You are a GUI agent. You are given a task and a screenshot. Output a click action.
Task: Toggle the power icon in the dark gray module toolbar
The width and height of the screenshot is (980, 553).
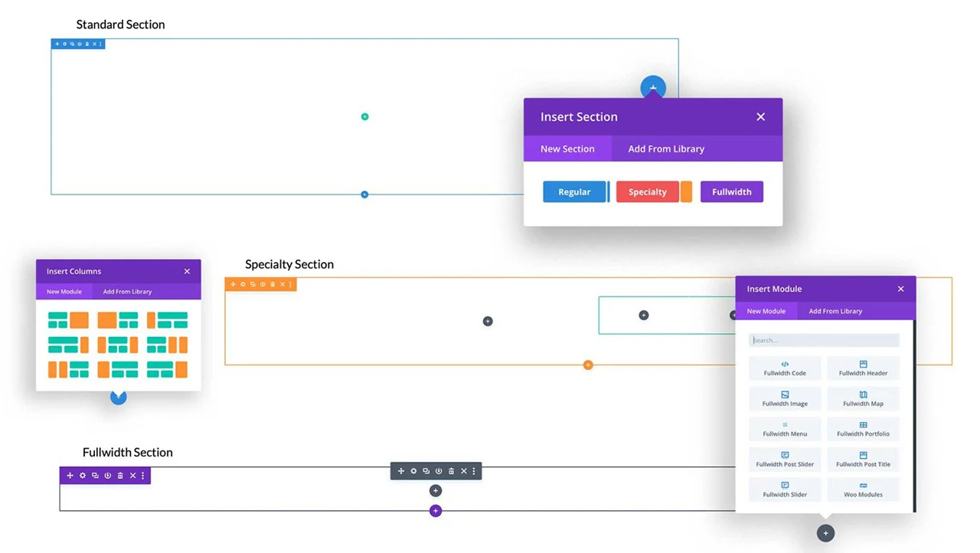(439, 471)
